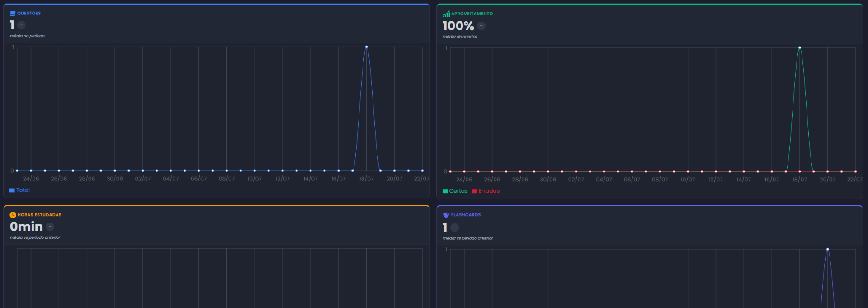Click the Horas Estudadas clock icon

tap(13, 215)
